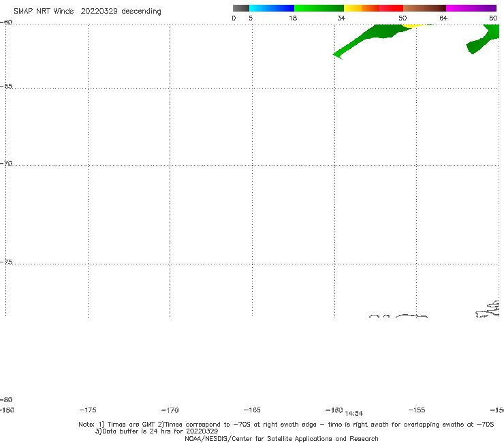Pick the cyan-to-blue segment of the color bar

[272, 8]
